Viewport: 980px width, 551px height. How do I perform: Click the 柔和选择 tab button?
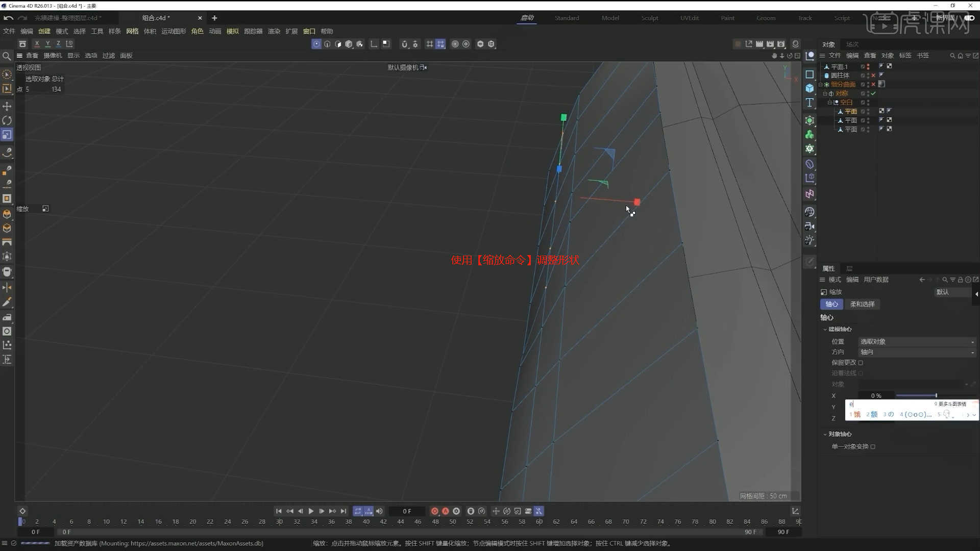(x=862, y=304)
